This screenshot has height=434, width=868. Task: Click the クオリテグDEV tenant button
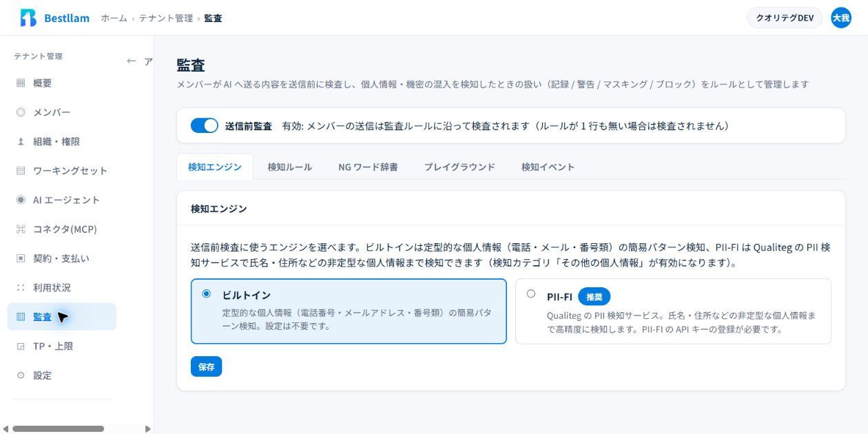(x=785, y=18)
